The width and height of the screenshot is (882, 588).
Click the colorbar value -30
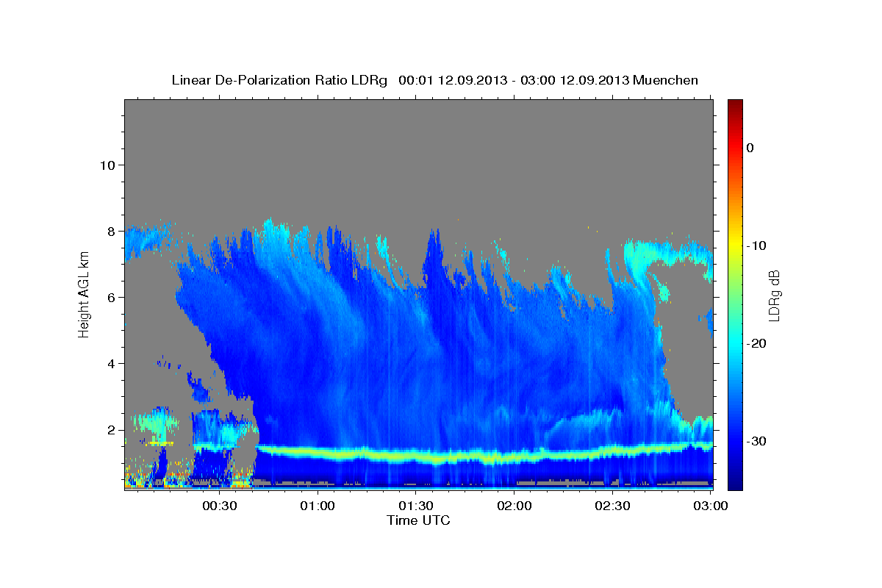point(757,441)
